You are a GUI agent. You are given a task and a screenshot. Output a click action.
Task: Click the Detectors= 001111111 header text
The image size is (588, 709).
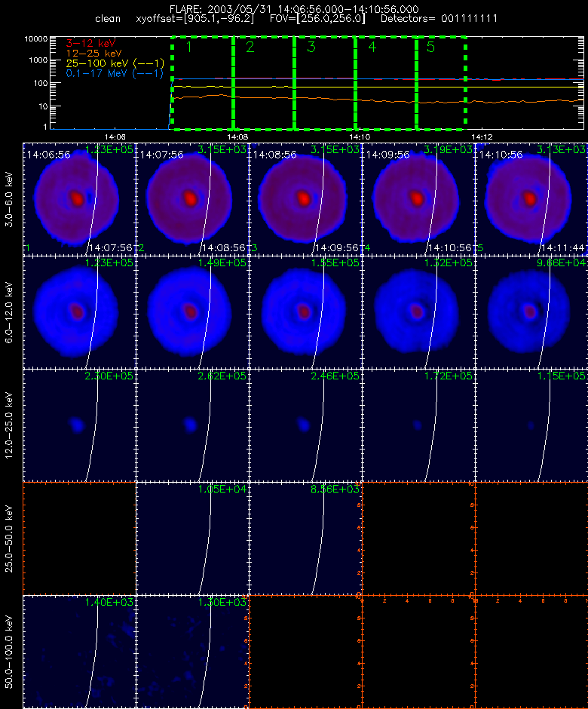[x=439, y=19]
